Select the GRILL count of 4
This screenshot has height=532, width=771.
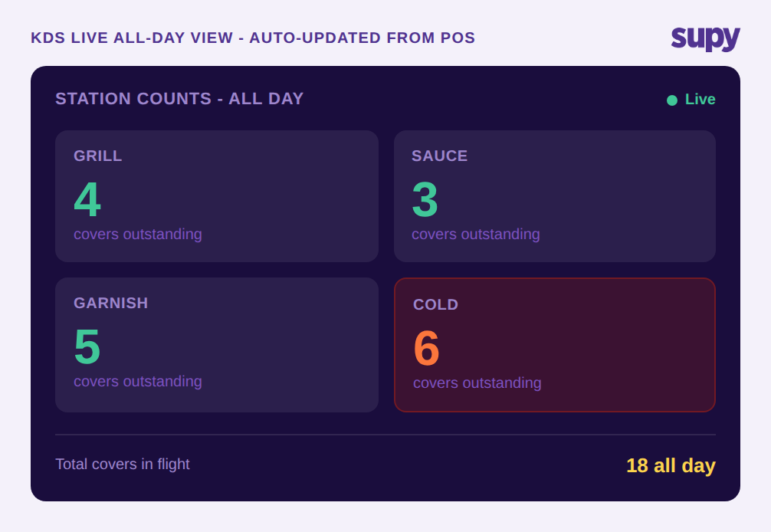click(x=87, y=199)
